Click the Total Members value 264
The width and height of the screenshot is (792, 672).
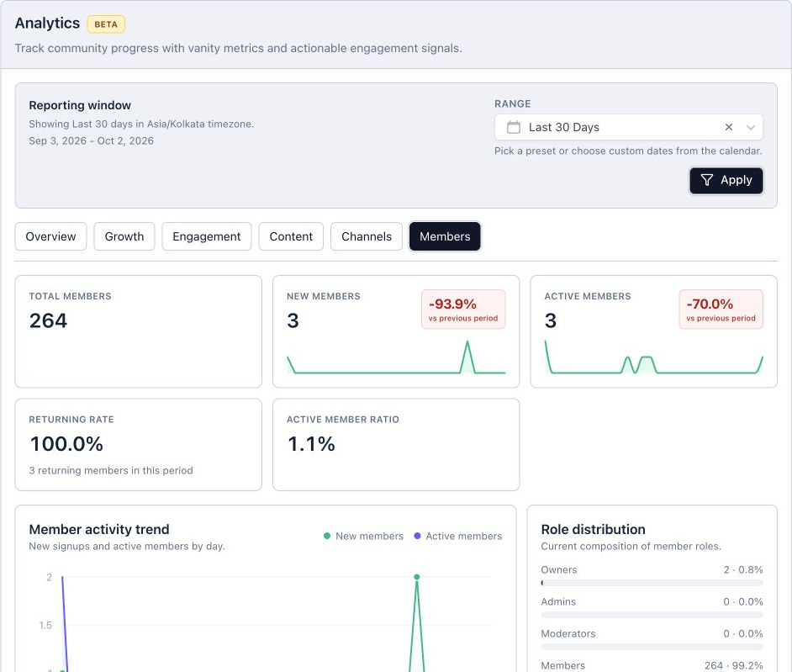point(48,320)
